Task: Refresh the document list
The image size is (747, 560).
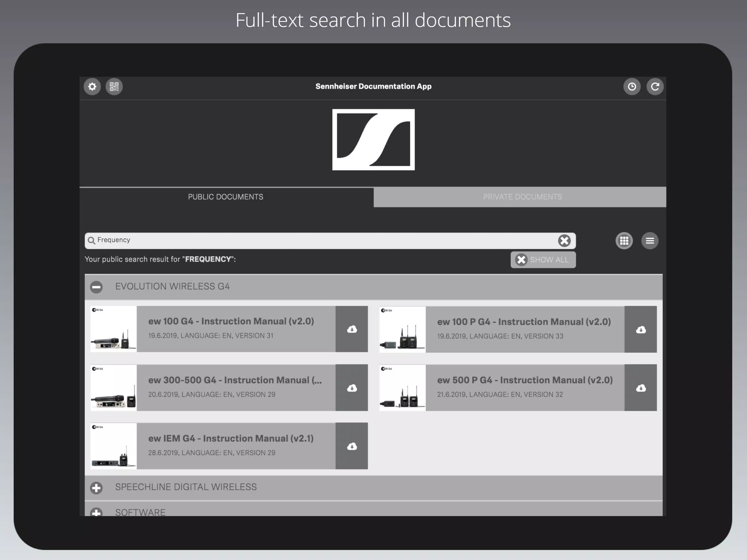Action: tap(655, 87)
